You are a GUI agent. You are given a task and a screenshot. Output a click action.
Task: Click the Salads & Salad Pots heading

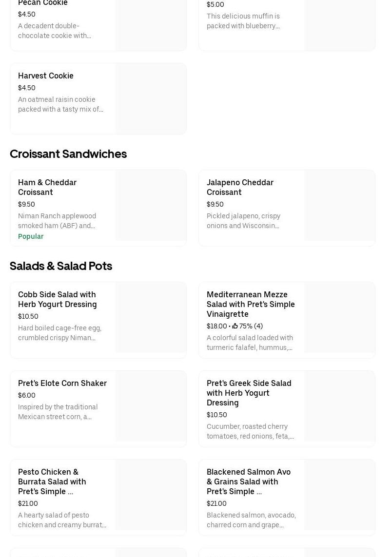point(61,266)
